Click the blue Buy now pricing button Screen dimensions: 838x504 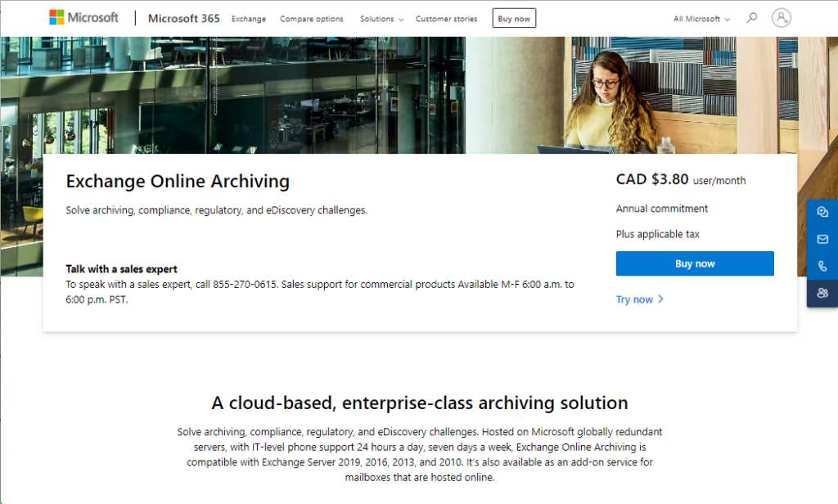coord(694,263)
